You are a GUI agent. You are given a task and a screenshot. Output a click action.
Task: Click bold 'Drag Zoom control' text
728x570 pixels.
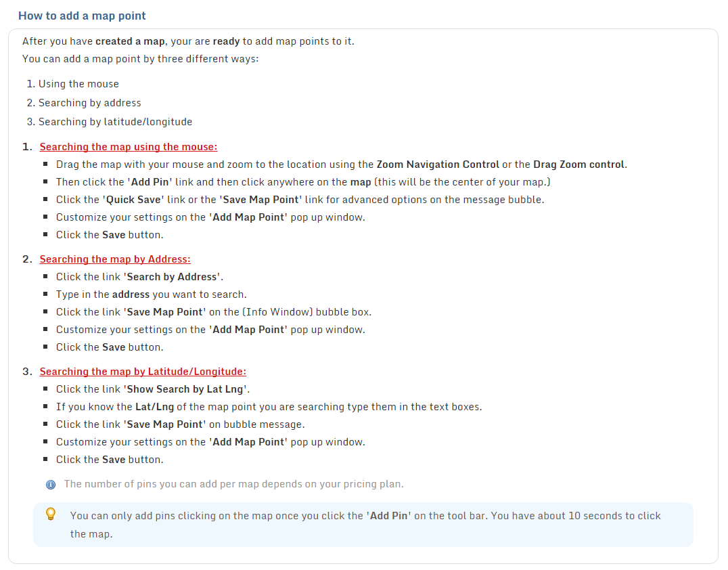(580, 165)
